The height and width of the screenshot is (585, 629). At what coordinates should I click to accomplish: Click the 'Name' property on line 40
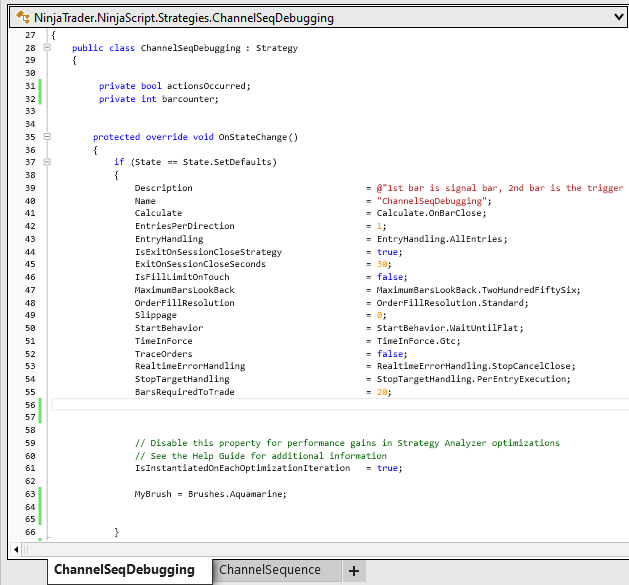point(145,201)
